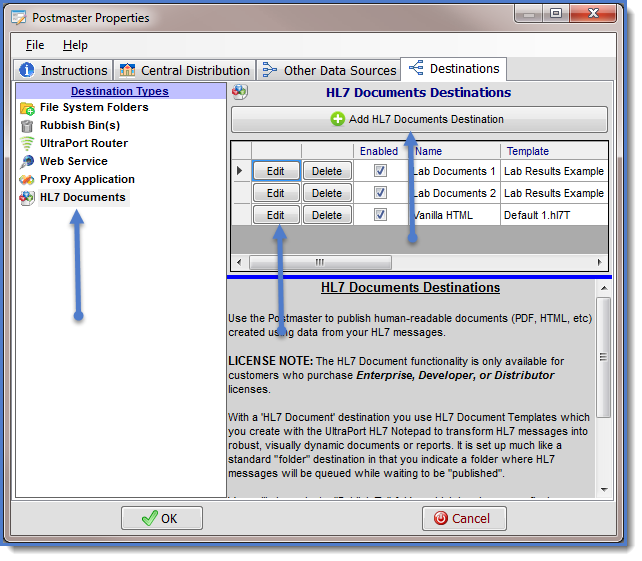
Task: Select the Proxy Application icon
Action: point(28,180)
